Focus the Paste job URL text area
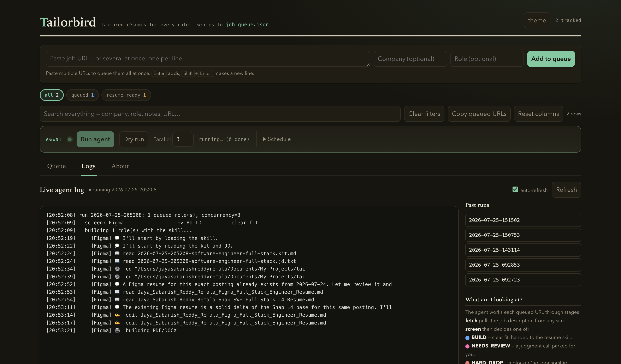Viewport: 621px width, 364px height. [x=208, y=59]
